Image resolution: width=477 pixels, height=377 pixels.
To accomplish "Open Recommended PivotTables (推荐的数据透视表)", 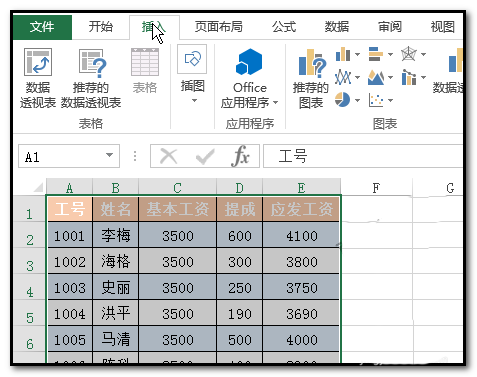I will pyautogui.click(x=91, y=79).
